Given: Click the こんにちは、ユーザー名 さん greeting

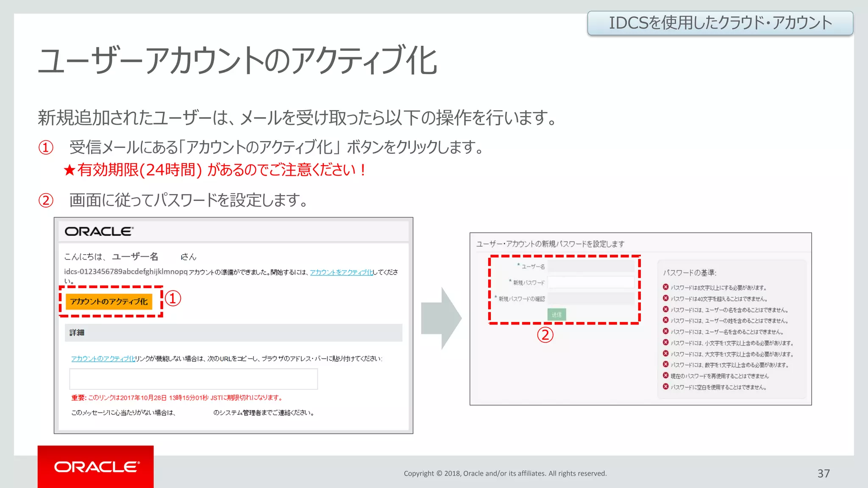Looking at the screenshot, I should pyautogui.click(x=130, y=257).
